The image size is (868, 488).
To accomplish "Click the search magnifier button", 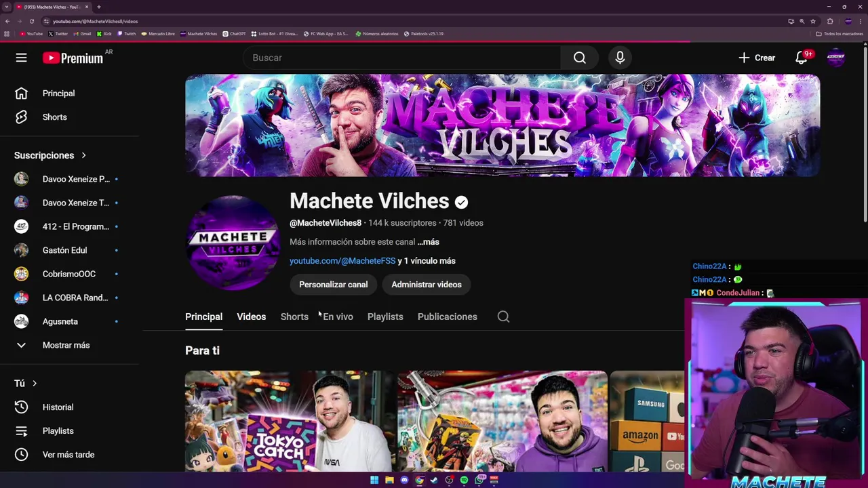I will (579, 58).
